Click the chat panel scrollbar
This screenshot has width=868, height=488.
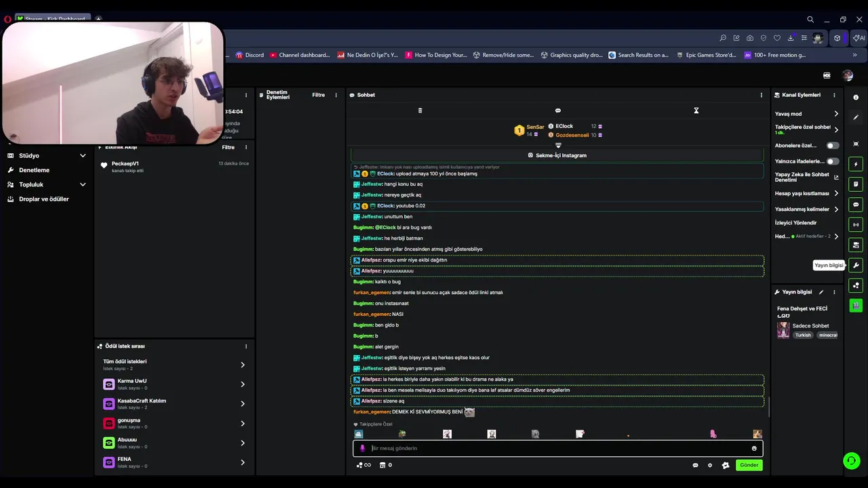tap(768, 407)
